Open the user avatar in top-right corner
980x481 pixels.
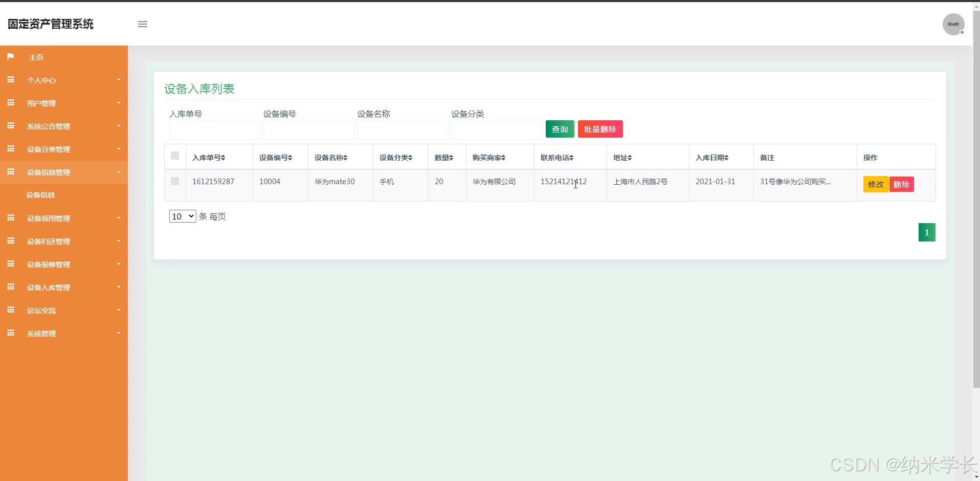pos(953,24)
